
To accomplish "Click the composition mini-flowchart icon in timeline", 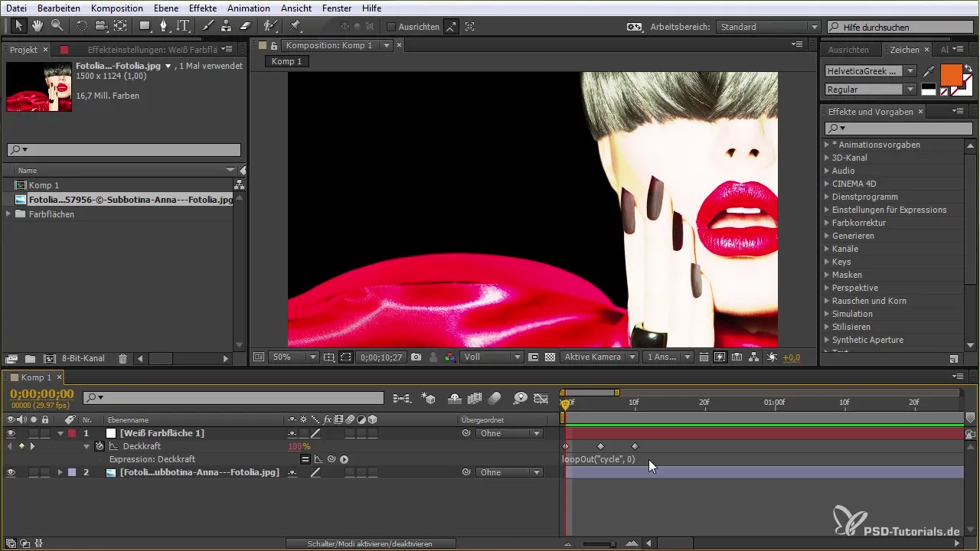I will click(402, 398).
